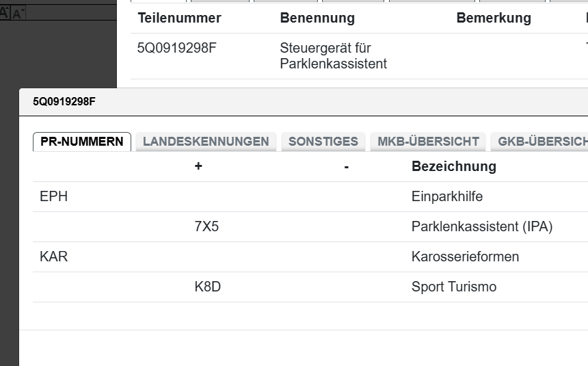
Task: Select part number 5Q0919298F in the parts table row
Action: 177,49
